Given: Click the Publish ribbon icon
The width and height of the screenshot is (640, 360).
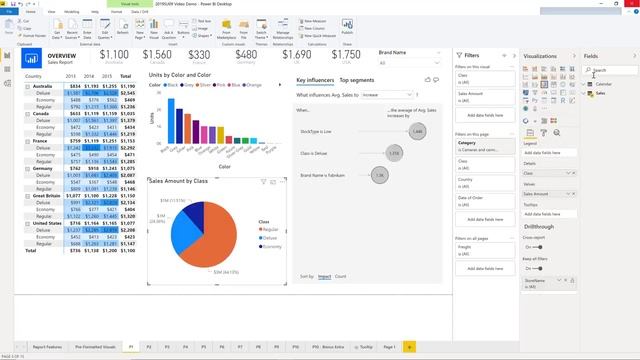Looking at the screenshot, I should pyautogui.click(x=347, y=27).
